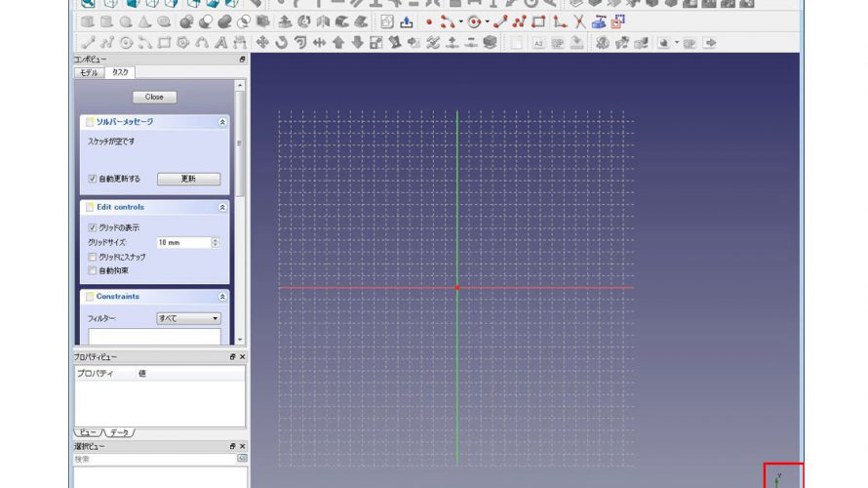
Task: Click the grid size 10 mm field
Action: click(183, 243)
